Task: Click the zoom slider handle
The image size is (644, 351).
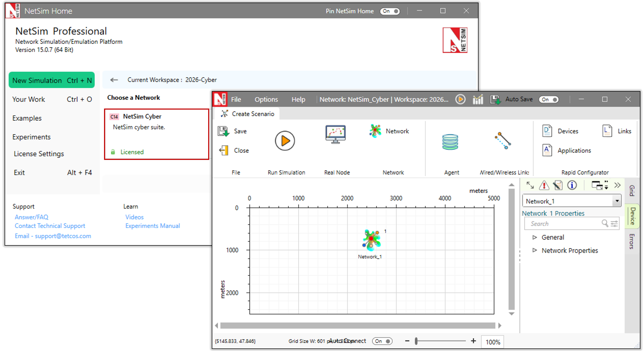Action: point(416,341)
